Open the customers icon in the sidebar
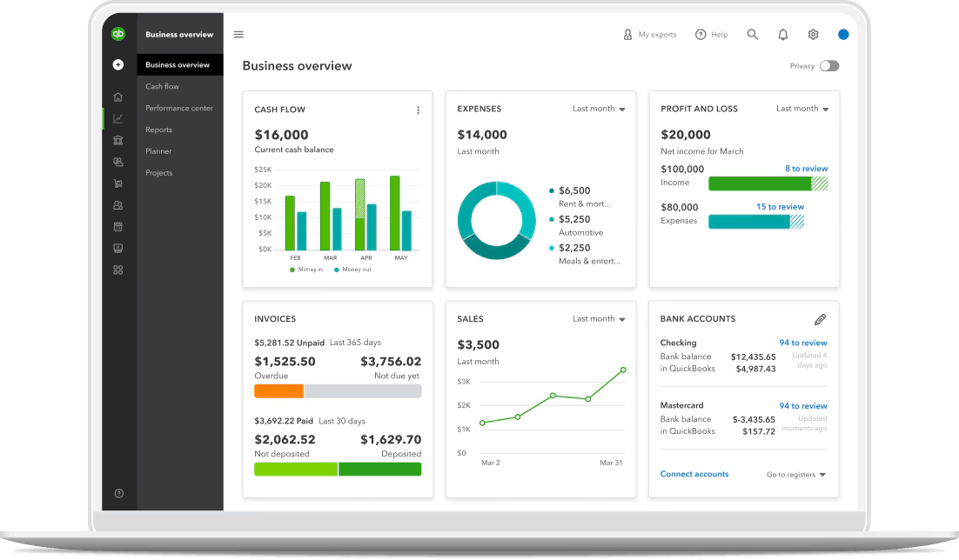The image size is (959, 560). pos(117,204)
